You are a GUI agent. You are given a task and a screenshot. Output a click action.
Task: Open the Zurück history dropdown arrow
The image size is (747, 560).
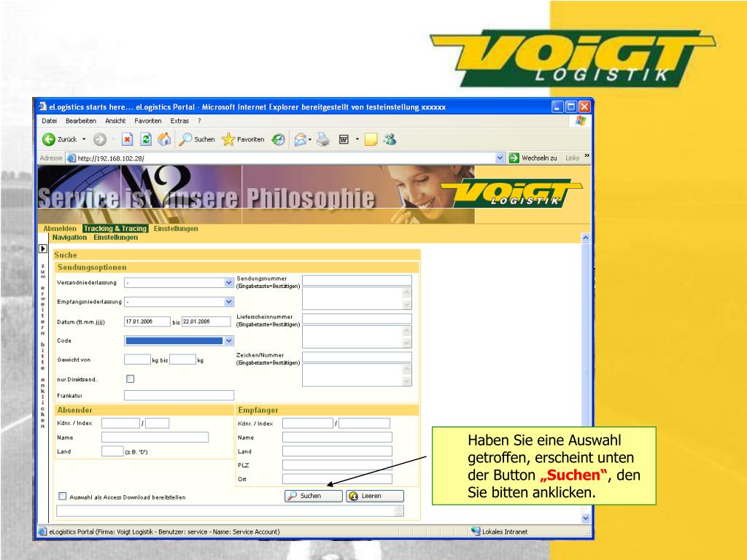84,139
